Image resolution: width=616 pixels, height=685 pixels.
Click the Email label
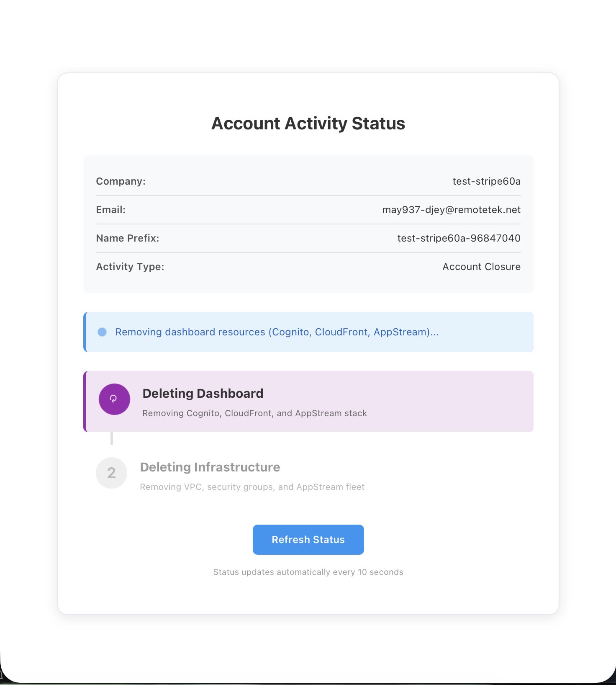point(111,210)
